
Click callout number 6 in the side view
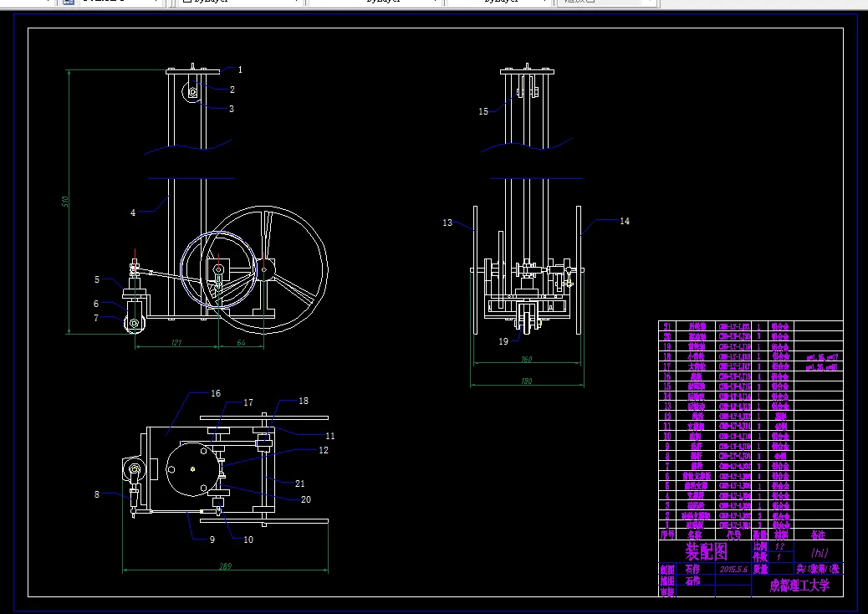point(96,304)
